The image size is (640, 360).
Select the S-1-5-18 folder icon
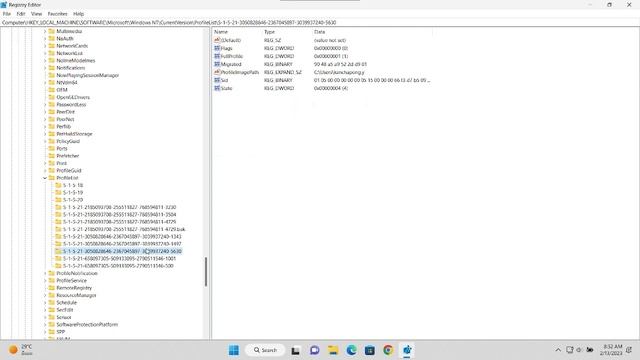point(58,185)
